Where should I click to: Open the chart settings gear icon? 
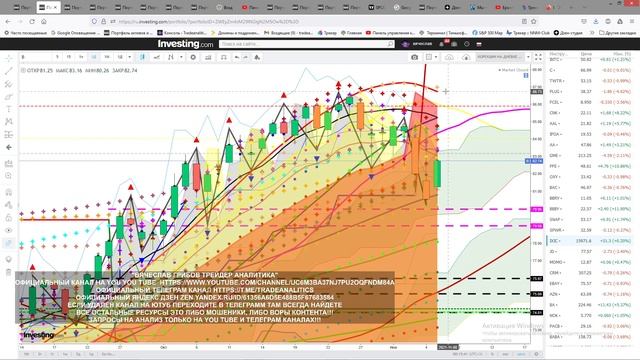pyautogui.click(x=193, y=57)
